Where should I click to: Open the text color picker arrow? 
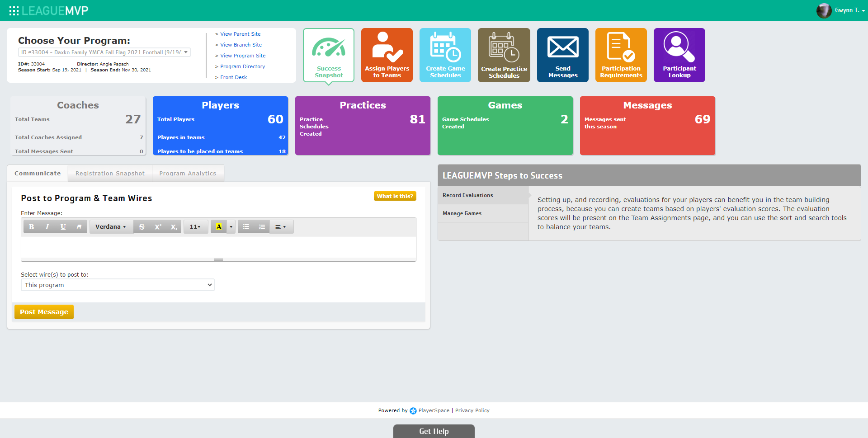point(231,227)
